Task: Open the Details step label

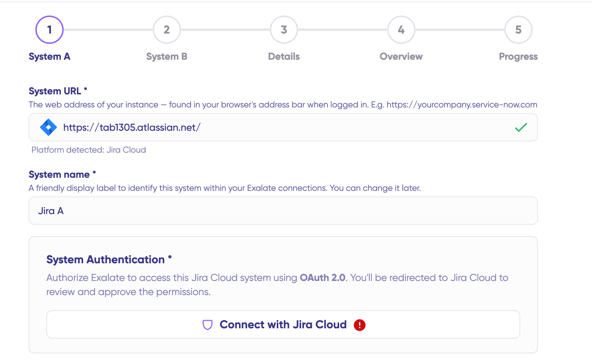Action: coord(284,57)
